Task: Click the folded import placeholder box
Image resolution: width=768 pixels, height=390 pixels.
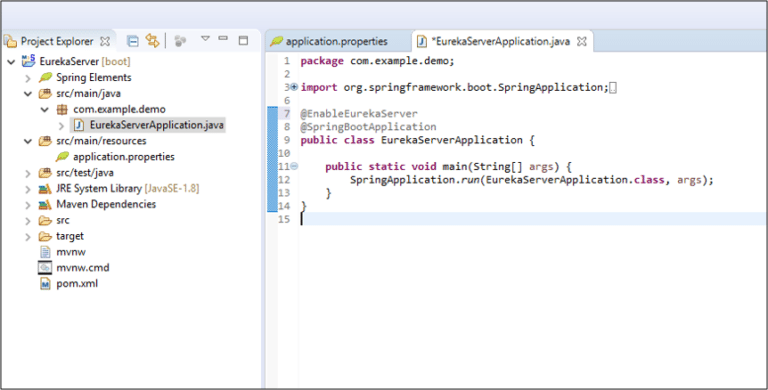Action: pos(613,88)
